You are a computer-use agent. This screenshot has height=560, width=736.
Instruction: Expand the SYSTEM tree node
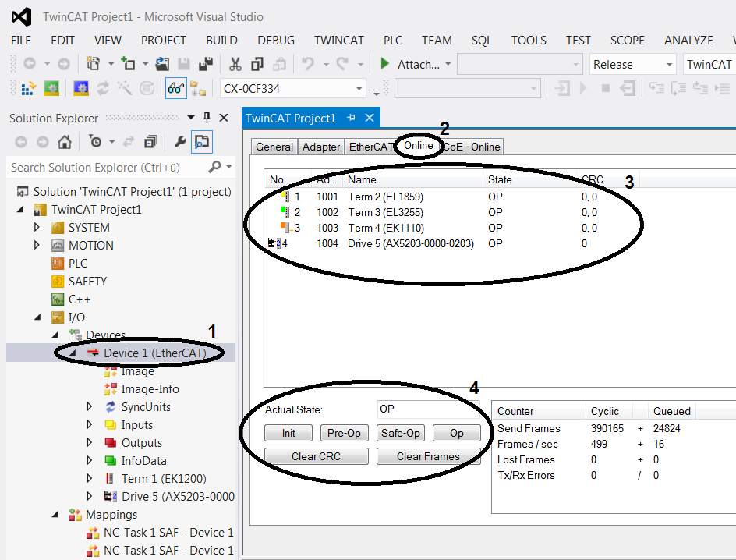(x=37, y=227)
